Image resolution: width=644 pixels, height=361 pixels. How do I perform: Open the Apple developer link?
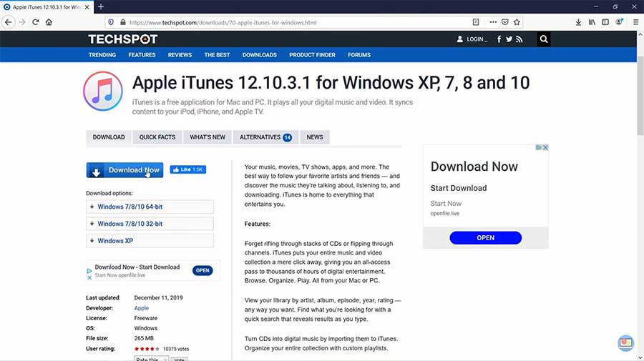[x=141, y=308]
